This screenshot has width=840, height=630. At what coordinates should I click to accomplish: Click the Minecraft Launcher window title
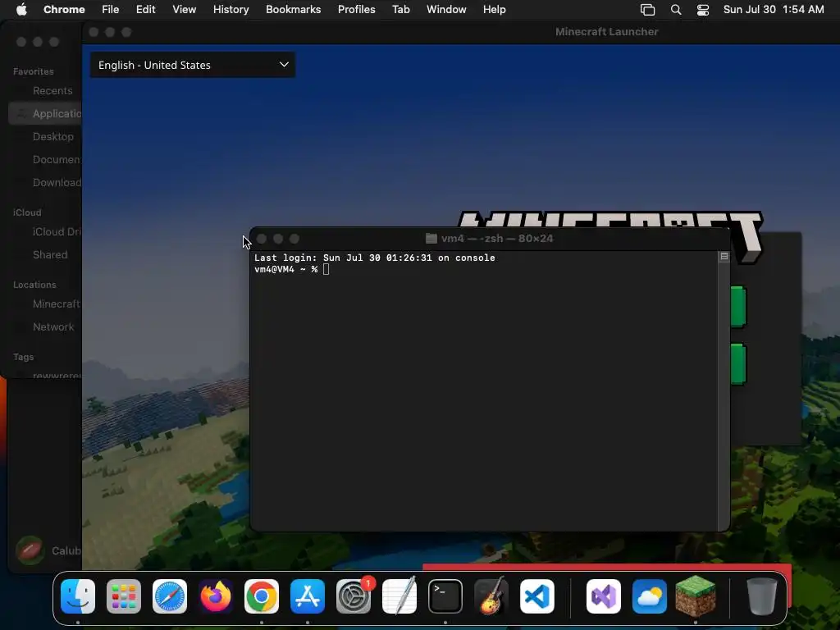click(606, 32)
